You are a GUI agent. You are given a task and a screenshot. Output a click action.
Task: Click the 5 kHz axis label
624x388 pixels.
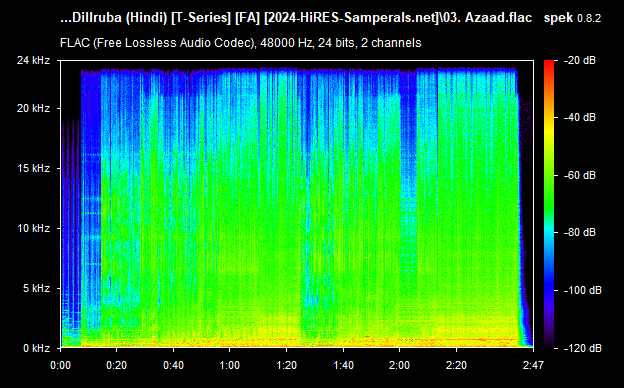[x=36, y=288]
